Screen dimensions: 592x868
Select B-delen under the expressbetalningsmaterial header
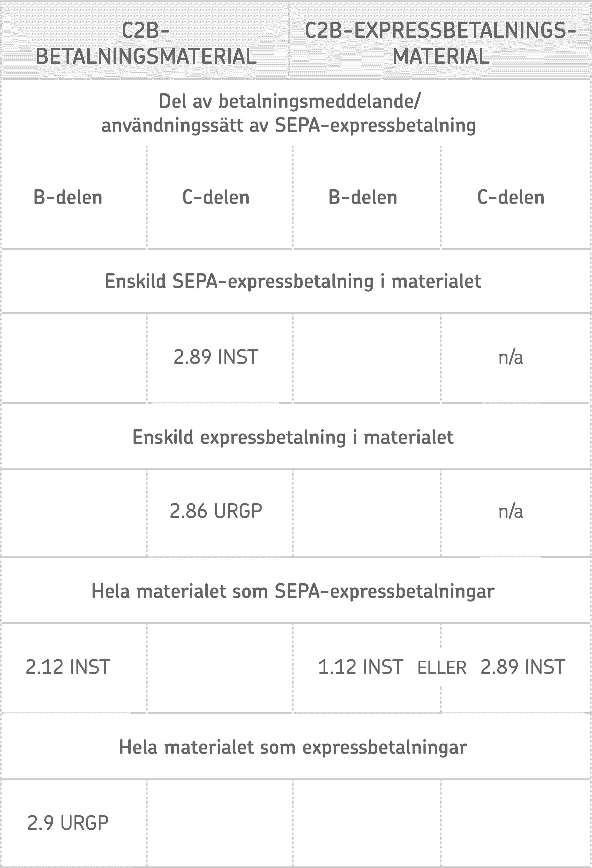coord(363,197)
